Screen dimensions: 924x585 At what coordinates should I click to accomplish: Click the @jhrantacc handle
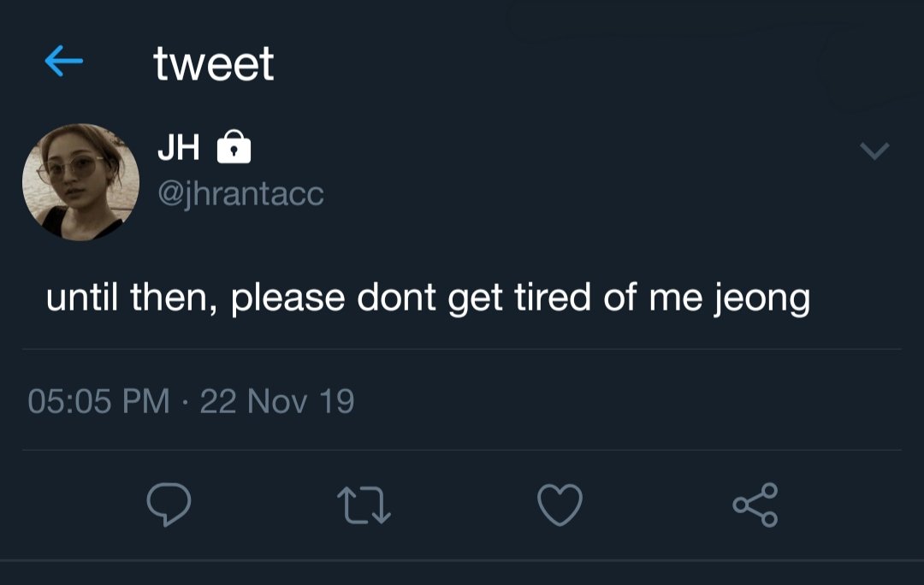point(240,194)
